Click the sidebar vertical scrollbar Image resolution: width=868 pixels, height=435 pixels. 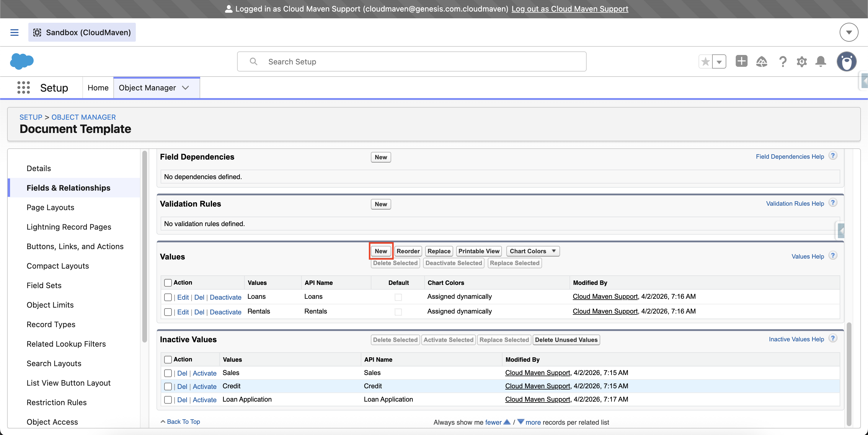(x=145, y=246)
